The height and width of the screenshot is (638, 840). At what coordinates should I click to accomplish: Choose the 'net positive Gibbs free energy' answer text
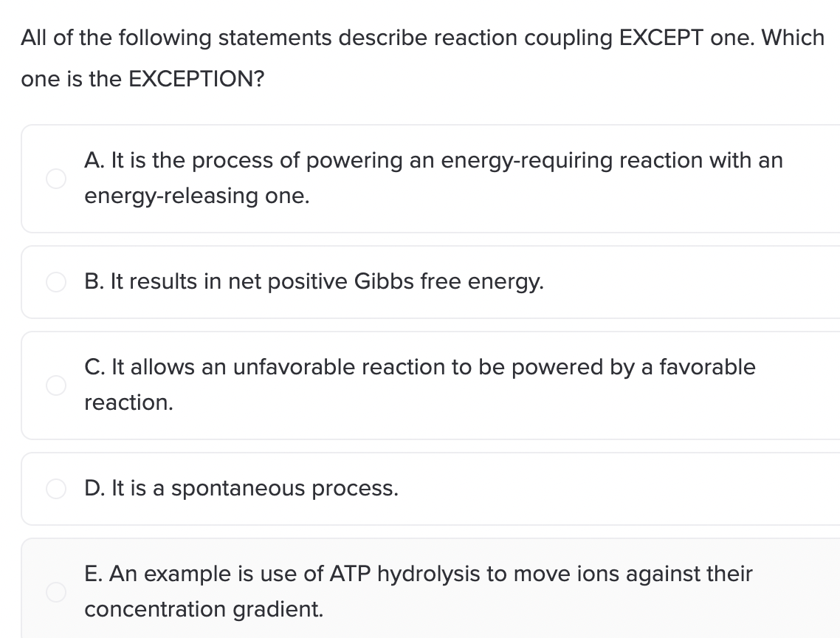386,282
